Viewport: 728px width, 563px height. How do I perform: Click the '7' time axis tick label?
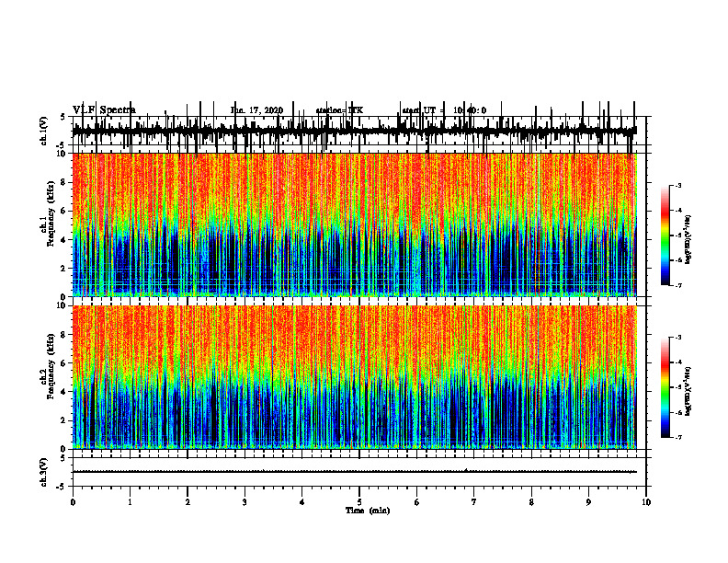[474, 502]
